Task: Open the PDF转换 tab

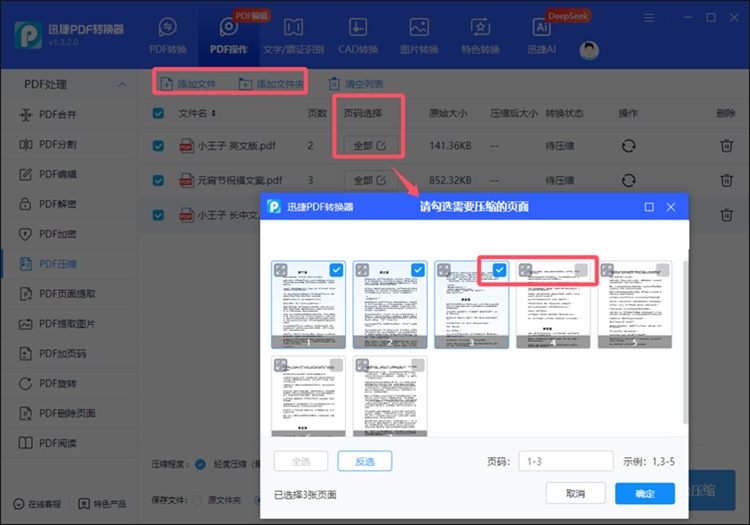Action: pos(167,36)
